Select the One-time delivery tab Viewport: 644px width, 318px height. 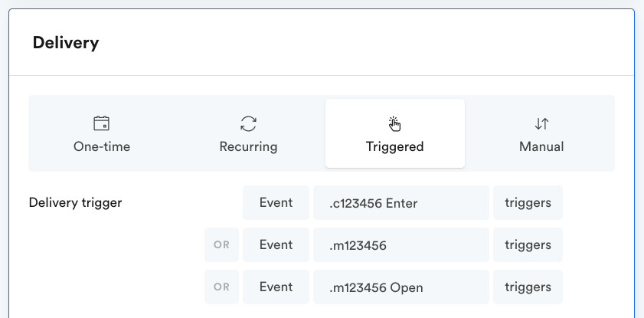click(x=102, y=133)
